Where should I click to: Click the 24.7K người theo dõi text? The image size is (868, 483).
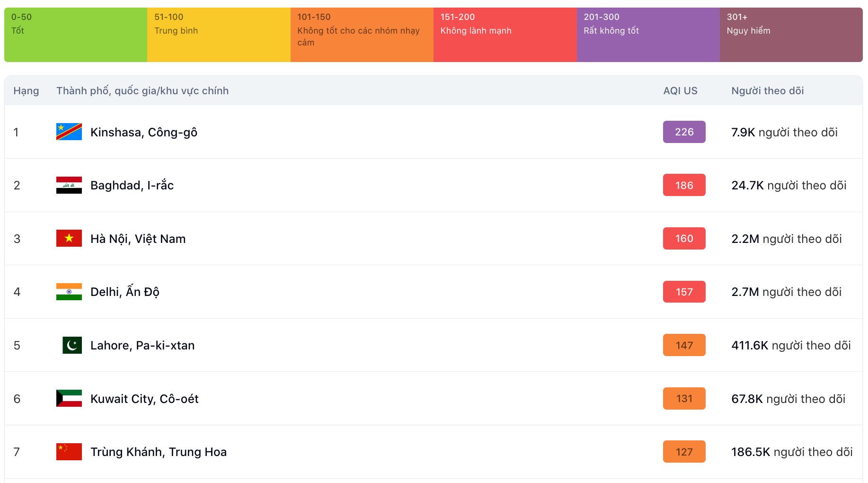coord(788,185)
